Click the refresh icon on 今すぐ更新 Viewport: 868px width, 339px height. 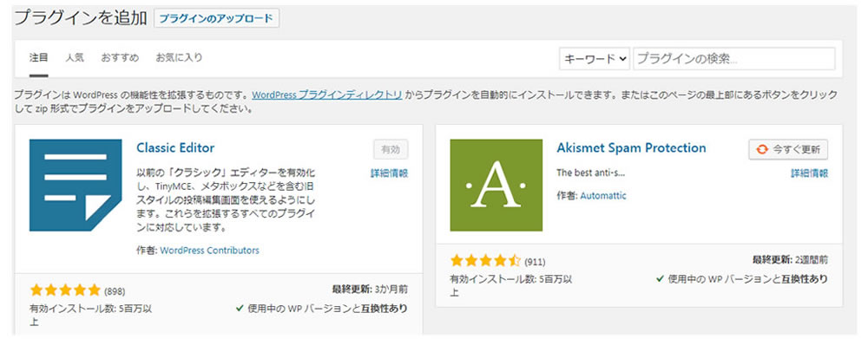[x=762, y=149]
